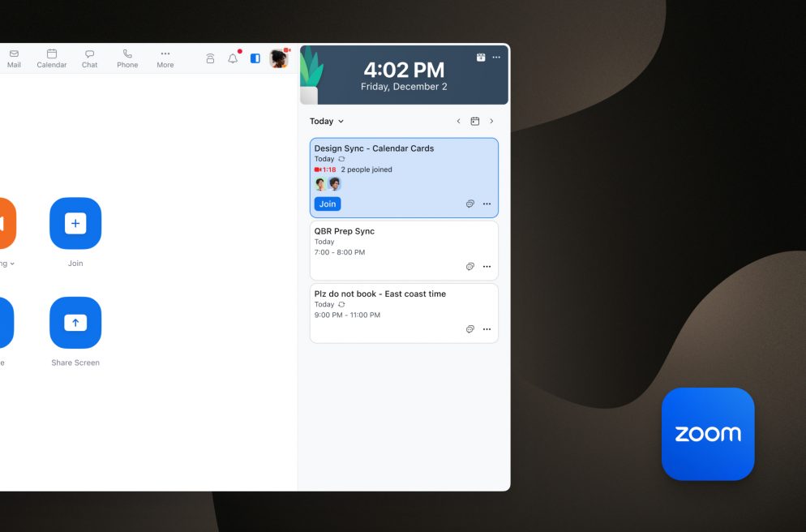Screen dimensions: 806x532
Task: Open chat for QBR Prep Sync
Action: coord(469,267)
